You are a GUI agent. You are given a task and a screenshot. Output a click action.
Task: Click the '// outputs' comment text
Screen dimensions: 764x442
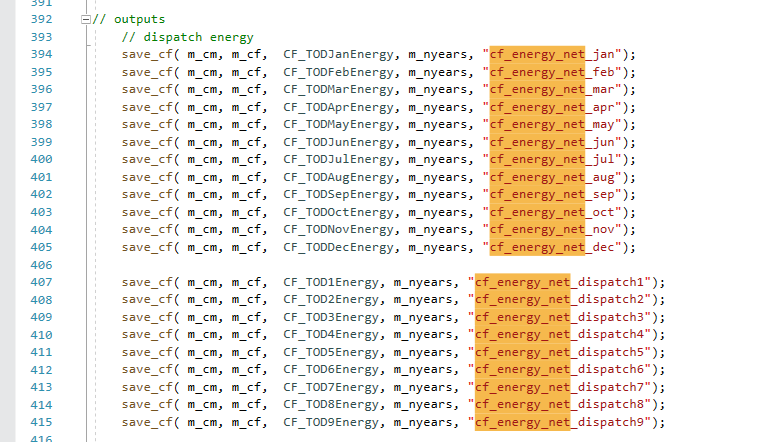[x=129, y=19]
